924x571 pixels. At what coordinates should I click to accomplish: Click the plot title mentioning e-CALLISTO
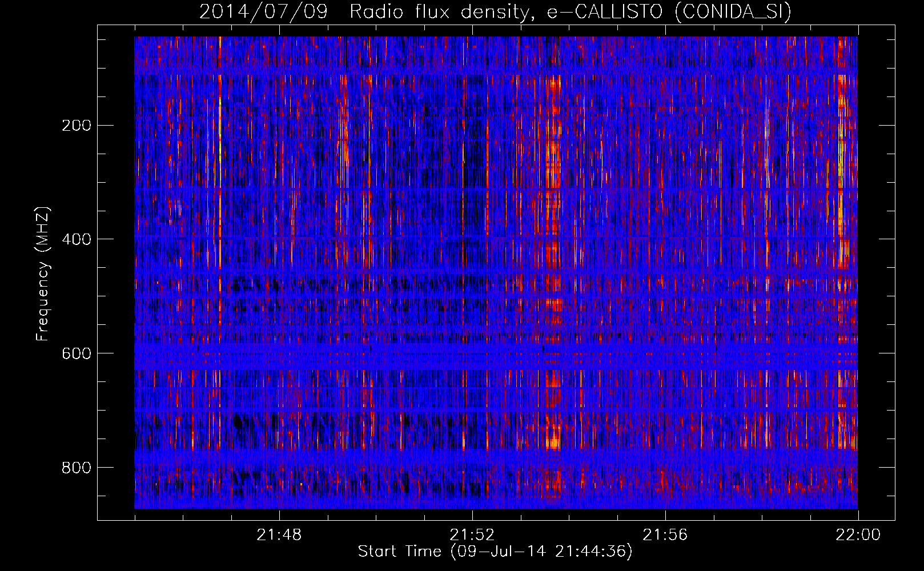pyautogui.click(x=495, y=11)
